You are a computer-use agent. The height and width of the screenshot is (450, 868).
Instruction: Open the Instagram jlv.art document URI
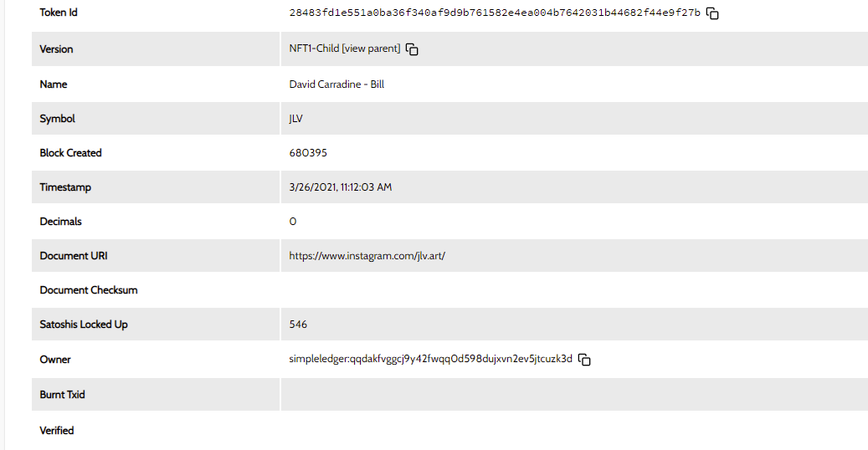click(367, 256)
